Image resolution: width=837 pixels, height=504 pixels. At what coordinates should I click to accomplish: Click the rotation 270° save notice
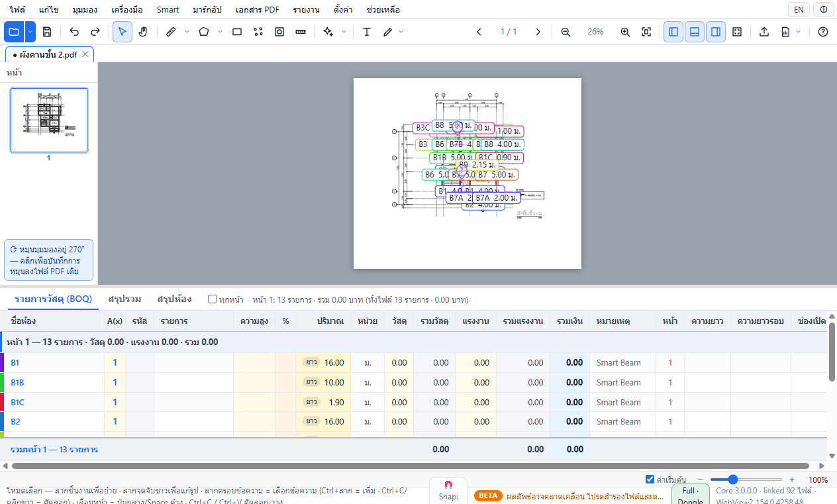[48, 260]
